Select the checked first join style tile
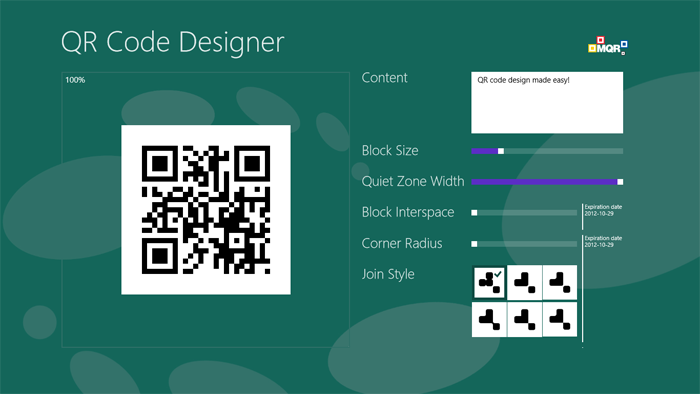The height and width of the screenshot is (394, 700). point(489,282)
